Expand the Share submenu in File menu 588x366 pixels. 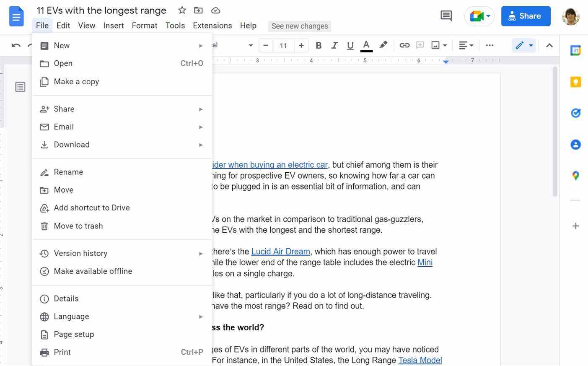(122, 109)
